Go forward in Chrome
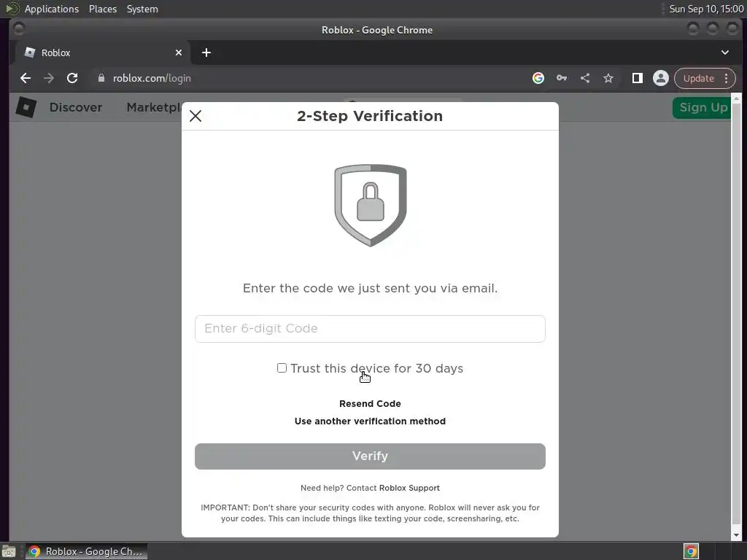Image resolution: width=747 pixels, height=560 pixels. pyautogui.click(x=49, y=78)
